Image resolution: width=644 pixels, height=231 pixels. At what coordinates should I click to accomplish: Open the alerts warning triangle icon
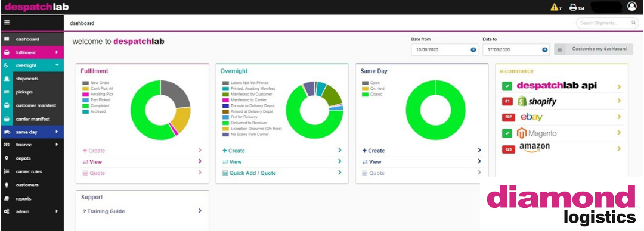(555, 7)
